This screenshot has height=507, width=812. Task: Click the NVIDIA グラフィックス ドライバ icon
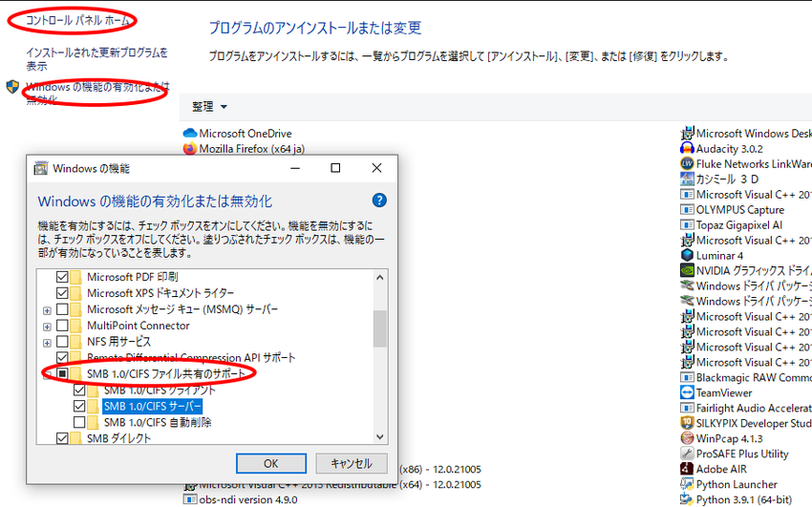(x=687, y=270)
